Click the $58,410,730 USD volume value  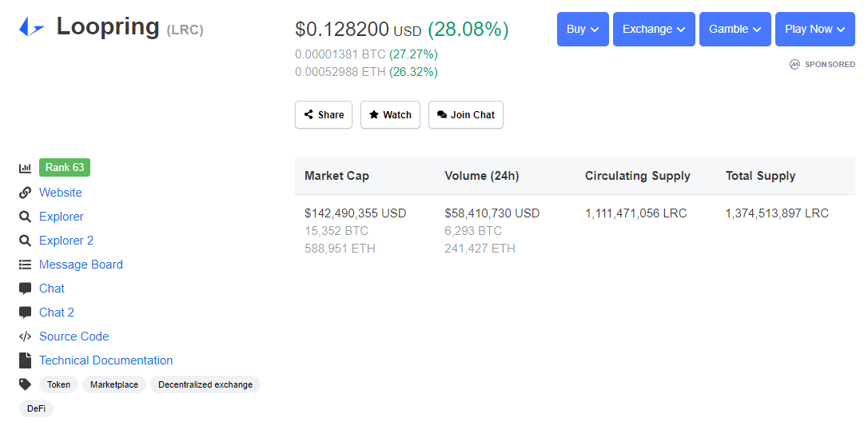point(492,213)
